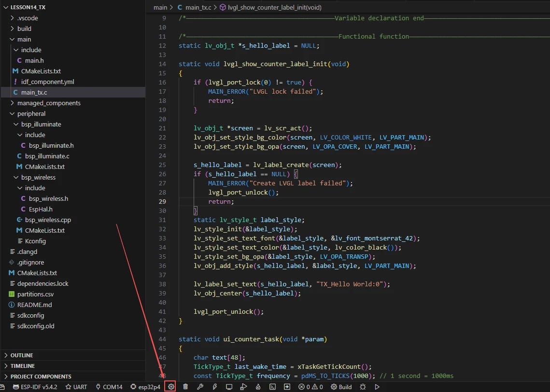The height and width of the screenshot is (392, 550).
Task: Expand the managed_components folder
Action: pyautogui.click(x=49, y=103)
